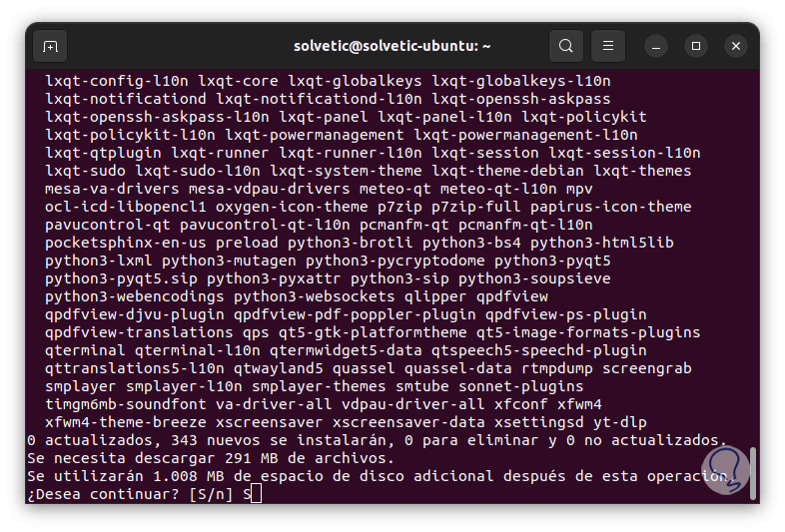Click the terminal search magnifier icon
785x532 pixels.
(566, 46)
